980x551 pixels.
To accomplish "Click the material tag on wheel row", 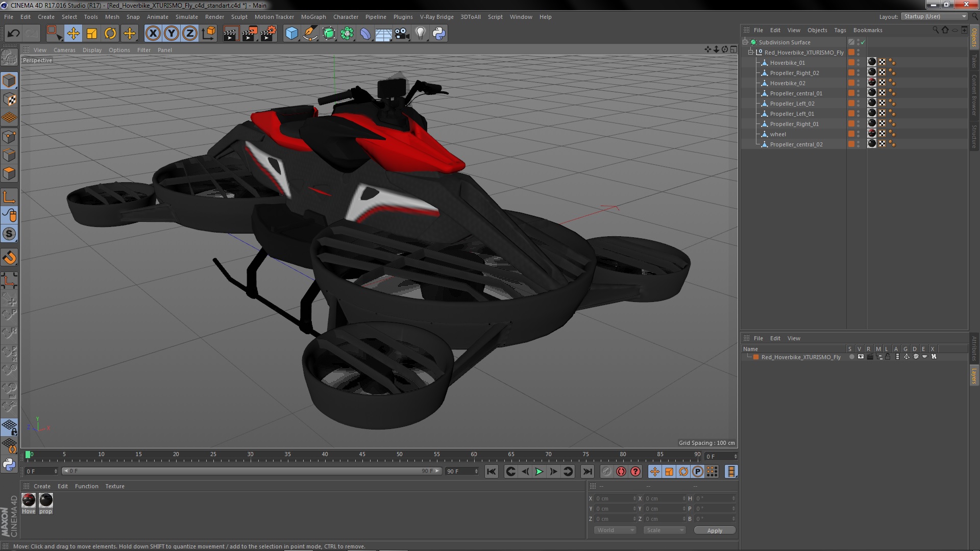I will click(x=872, y=134).
